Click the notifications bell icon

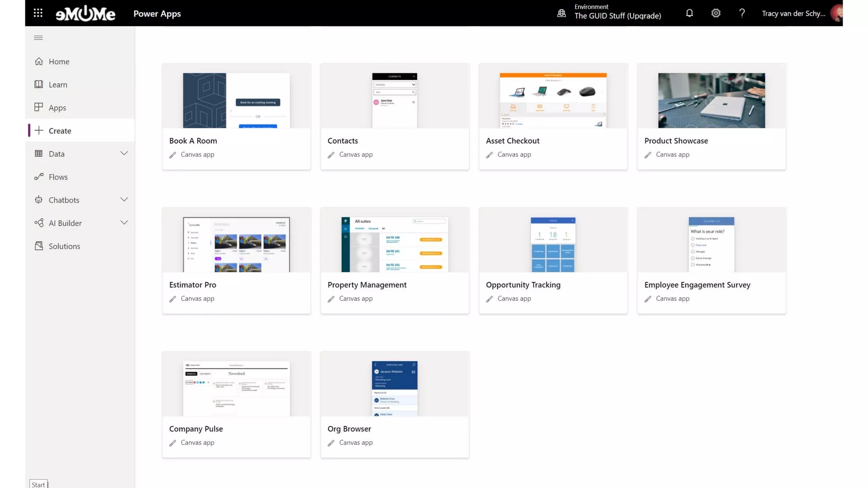690,13
